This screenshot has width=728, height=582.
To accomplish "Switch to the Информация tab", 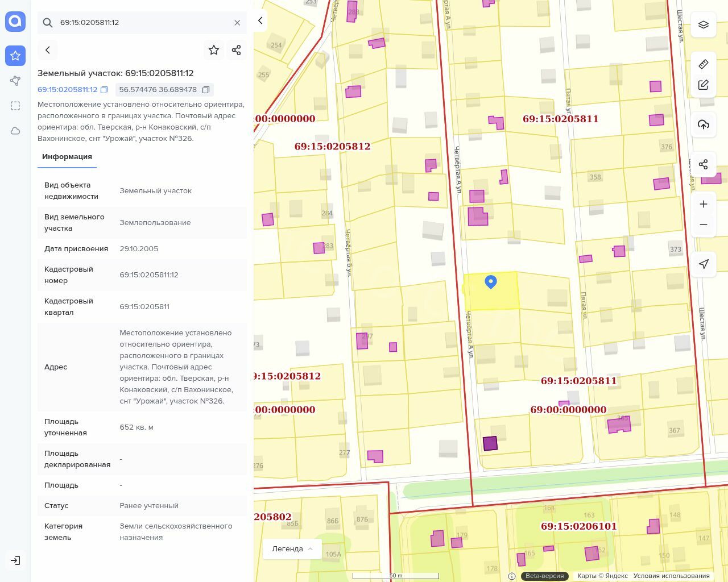I will 67,157.
